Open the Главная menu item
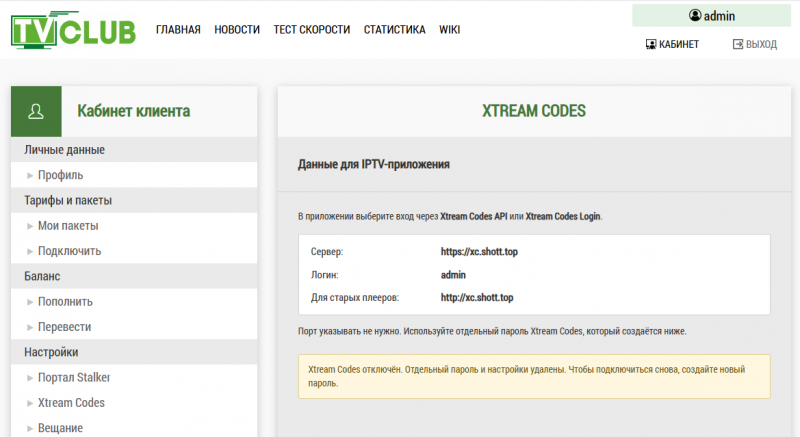Viewport: 800px width, 437px height. (178, 30)
